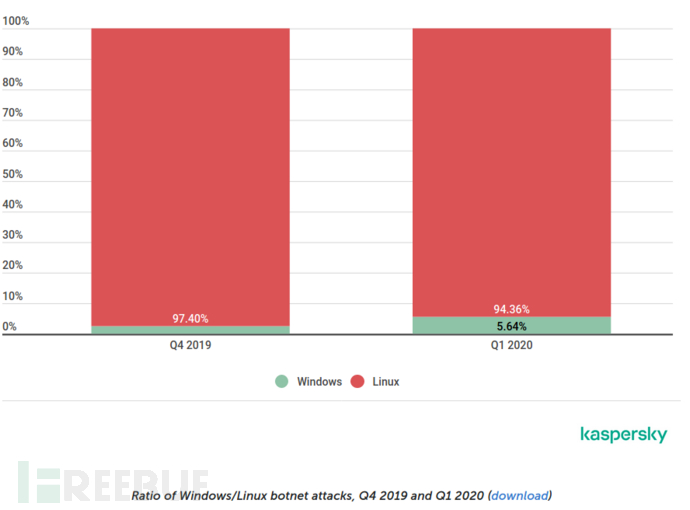
Task: Click the chart caption text
Action: [x=308, y=495]
